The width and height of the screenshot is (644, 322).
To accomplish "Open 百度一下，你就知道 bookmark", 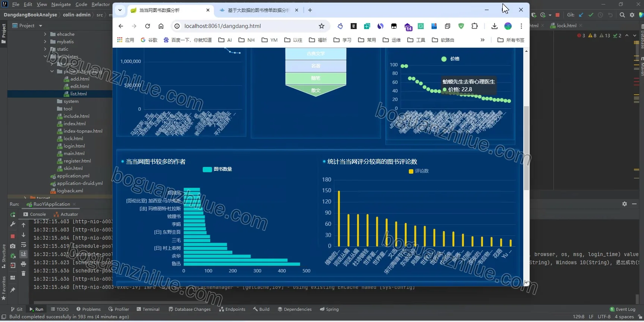I will point(187,40).
